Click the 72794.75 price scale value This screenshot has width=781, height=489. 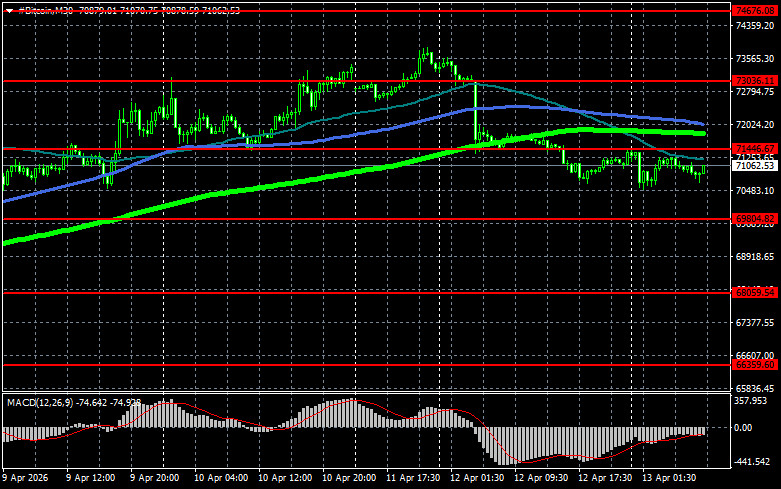coord(755,92)
